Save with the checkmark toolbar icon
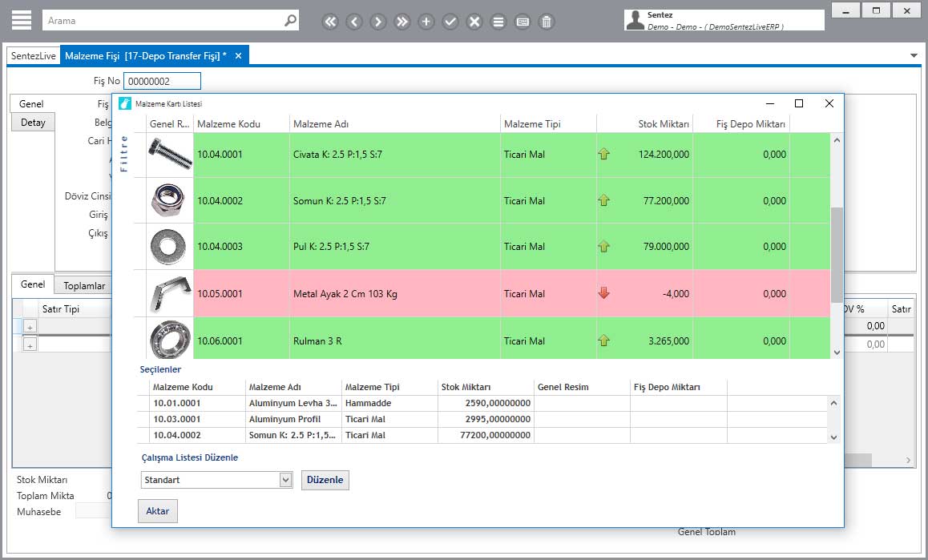Viewport: 928px width, 560px height. point(450,22)
